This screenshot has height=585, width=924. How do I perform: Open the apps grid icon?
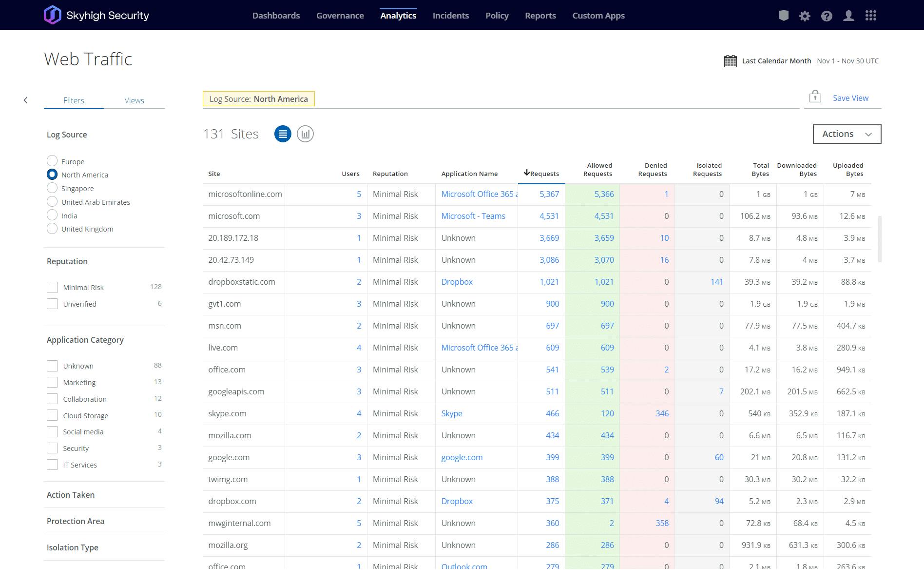click(871, 16)
